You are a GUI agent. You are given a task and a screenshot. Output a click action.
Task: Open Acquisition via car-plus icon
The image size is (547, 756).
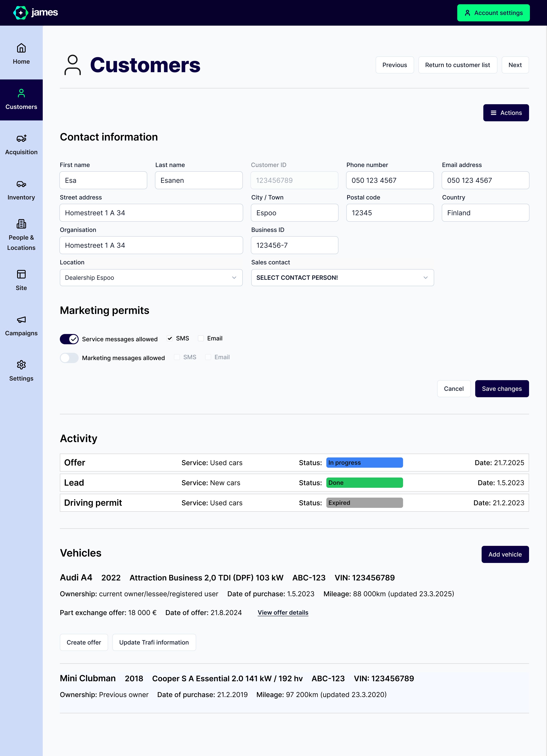[21, 138]
